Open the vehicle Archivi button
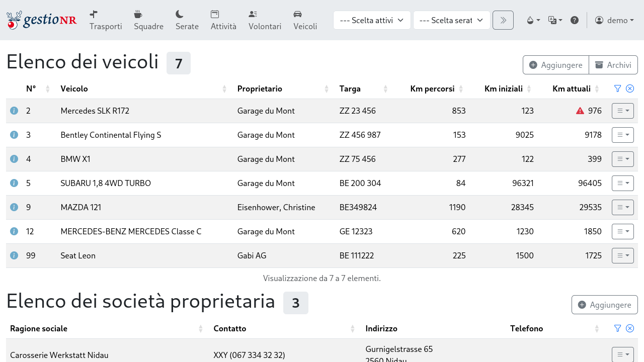Screen dimensions: 644x362 613,65
